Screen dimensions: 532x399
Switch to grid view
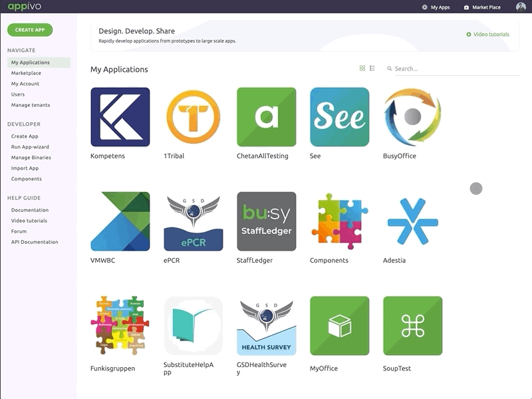pos(361,67)
